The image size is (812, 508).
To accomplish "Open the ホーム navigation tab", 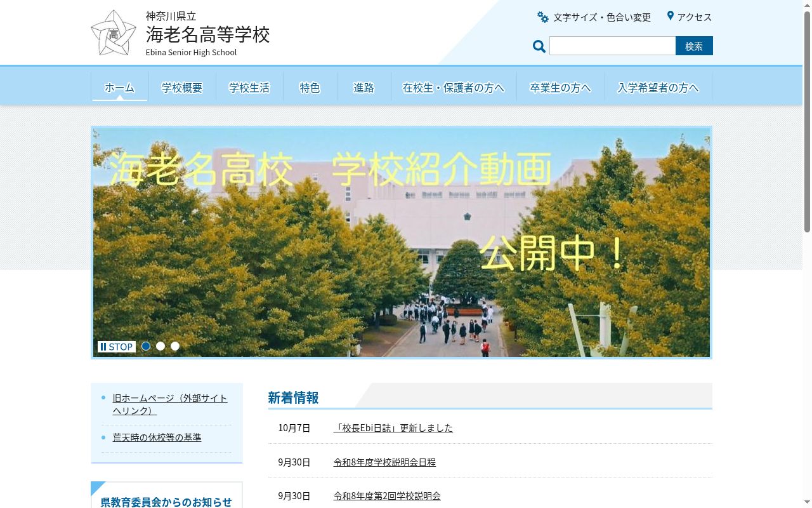I will pos(119,88).
